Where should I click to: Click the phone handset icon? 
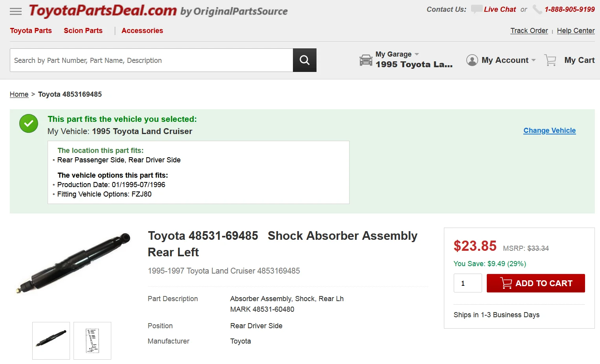coord(537,9)
